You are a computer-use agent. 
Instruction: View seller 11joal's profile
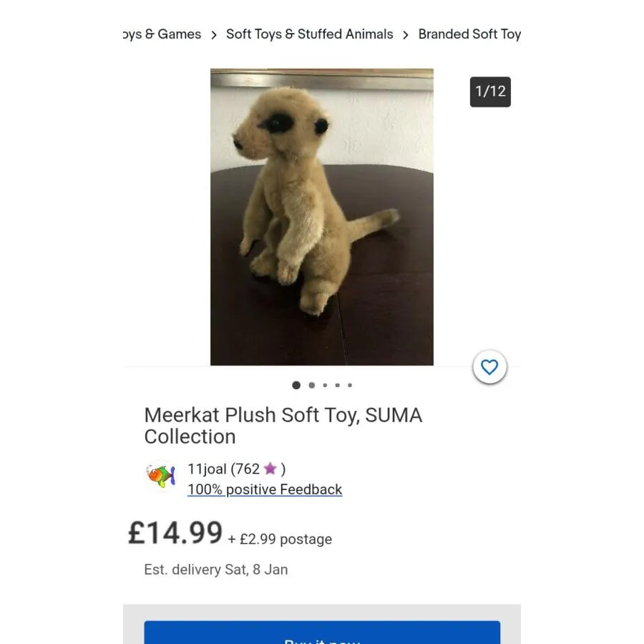[206, 469]
